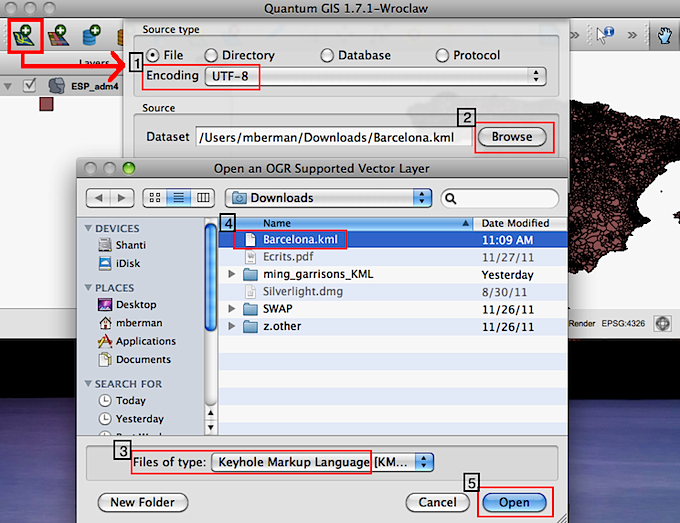Open the Files of type dropdown
The image size is (680, 523).
(x=322, y=462)
